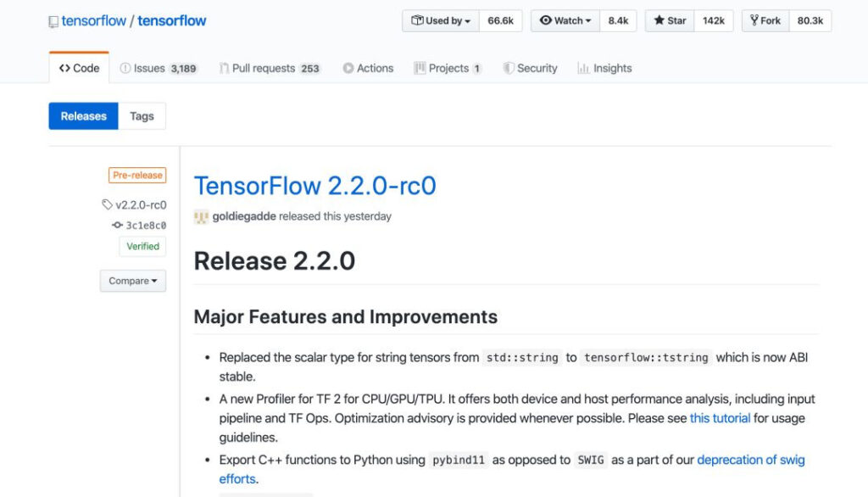Open the Security tab
Viewport: 868px width, 497px height.
tap(530, 69)
